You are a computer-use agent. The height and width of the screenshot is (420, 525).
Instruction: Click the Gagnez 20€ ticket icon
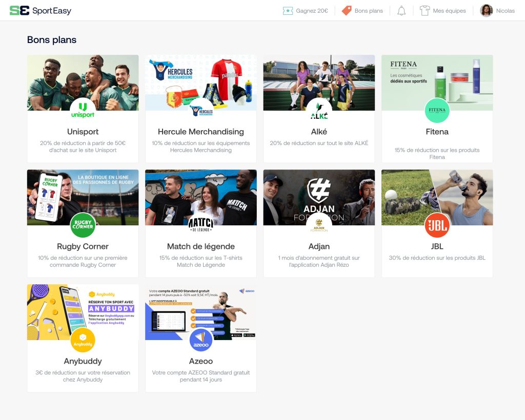[288, 11]
